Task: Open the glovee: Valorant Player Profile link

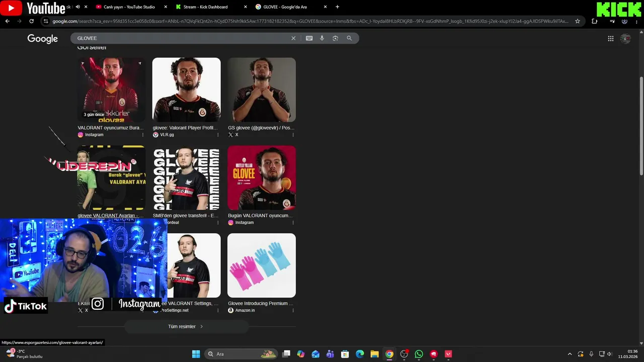Action: pos(185,128)
